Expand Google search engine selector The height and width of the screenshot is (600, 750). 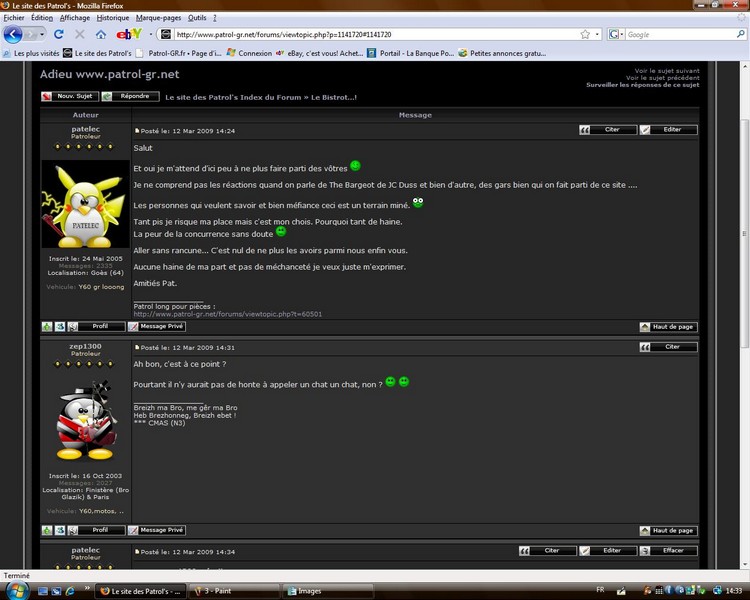click(616, 34)
